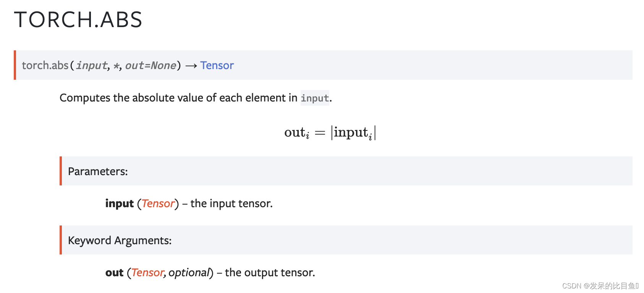Click the arrow before Tensor return type
The image size is (644, 293).
(191, 66)
